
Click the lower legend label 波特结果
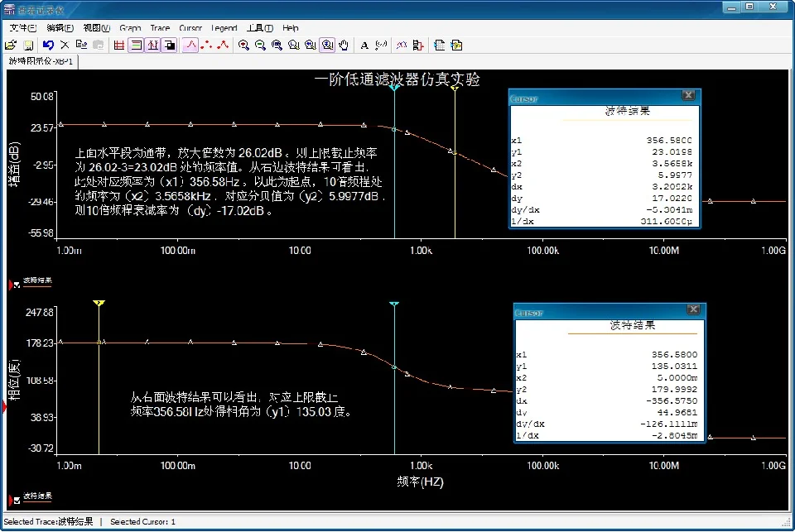tap(37, 496)
